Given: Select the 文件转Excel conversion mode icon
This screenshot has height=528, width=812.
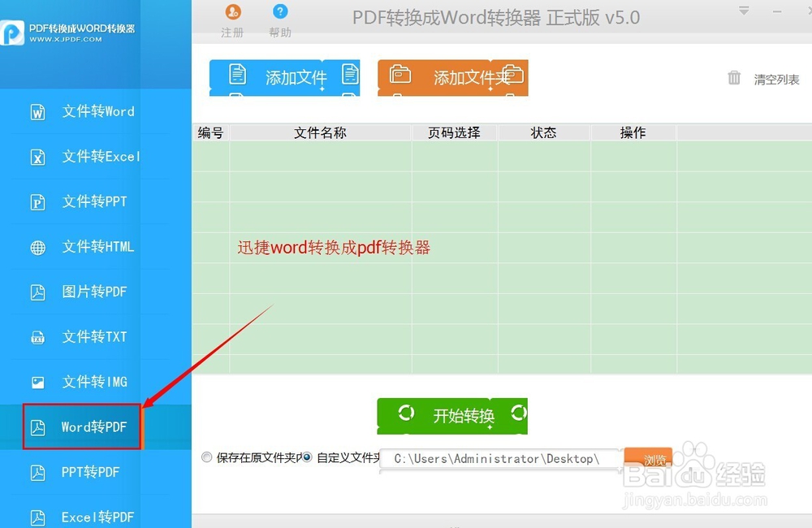Looking at the screenshot, I should pos(38,156).
